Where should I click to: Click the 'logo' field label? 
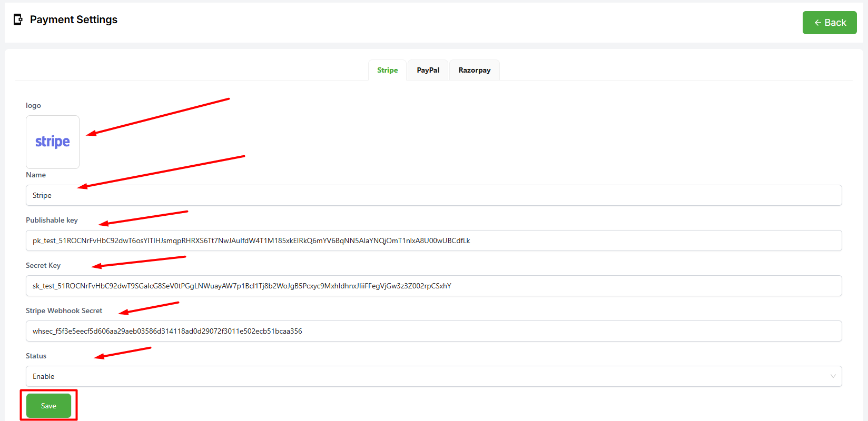tap(33, 105)
